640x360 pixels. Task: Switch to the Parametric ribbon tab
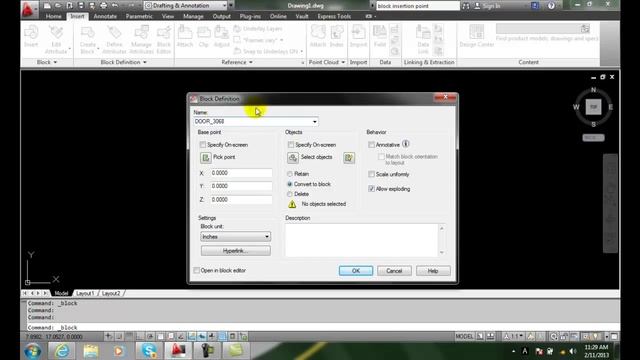pos(139,16)
